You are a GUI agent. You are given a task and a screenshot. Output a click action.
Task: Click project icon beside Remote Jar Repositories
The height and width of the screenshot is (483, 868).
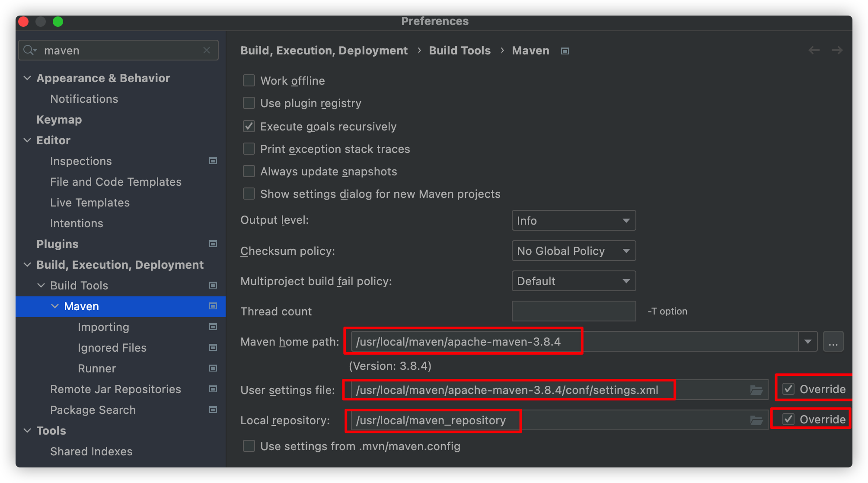point(213,389)
